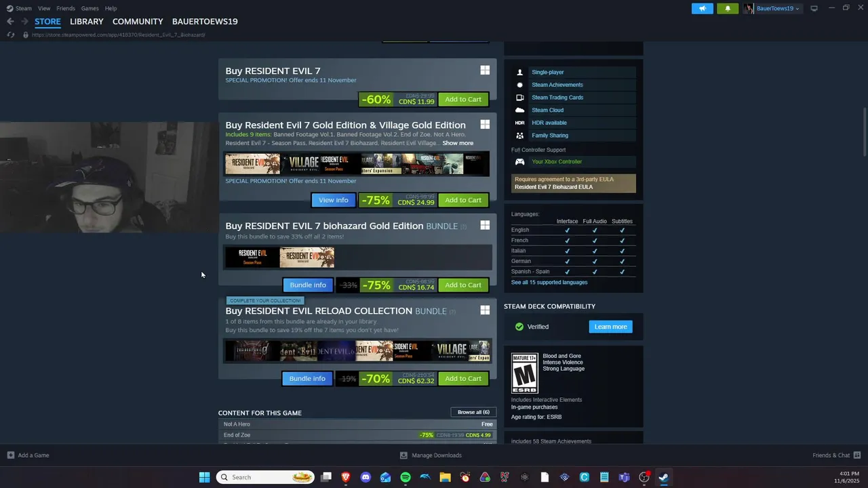Open the Not A Hero DLC row
Viewport: 868px width, 488px height.
coord(358,424)
